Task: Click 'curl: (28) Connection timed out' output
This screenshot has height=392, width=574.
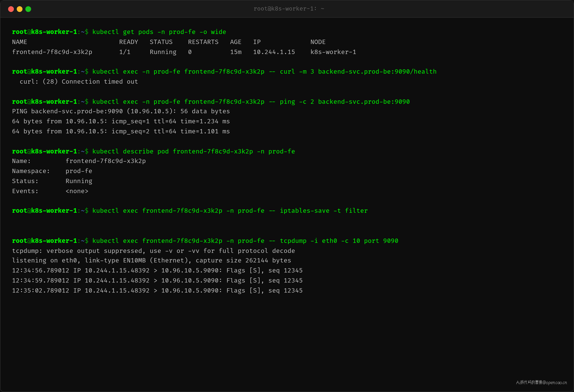Action: pos(79,82)
